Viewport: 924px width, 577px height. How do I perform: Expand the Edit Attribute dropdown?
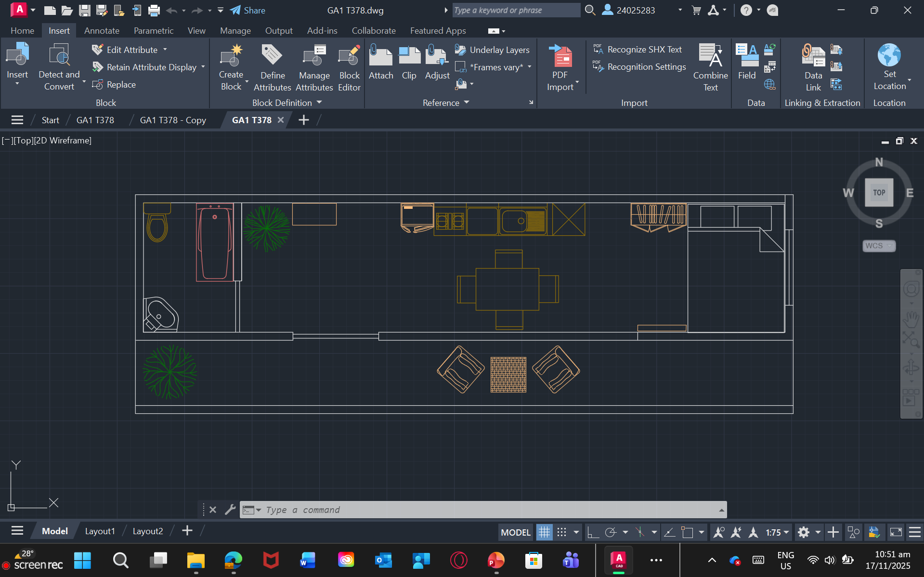(x=165, y=50)
